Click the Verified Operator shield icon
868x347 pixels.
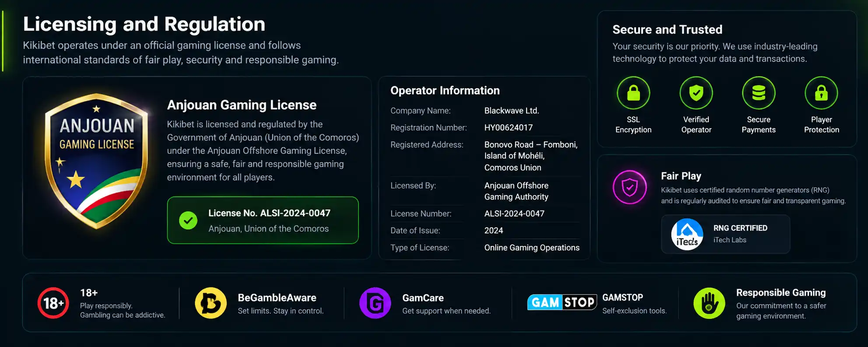point(696,93)
